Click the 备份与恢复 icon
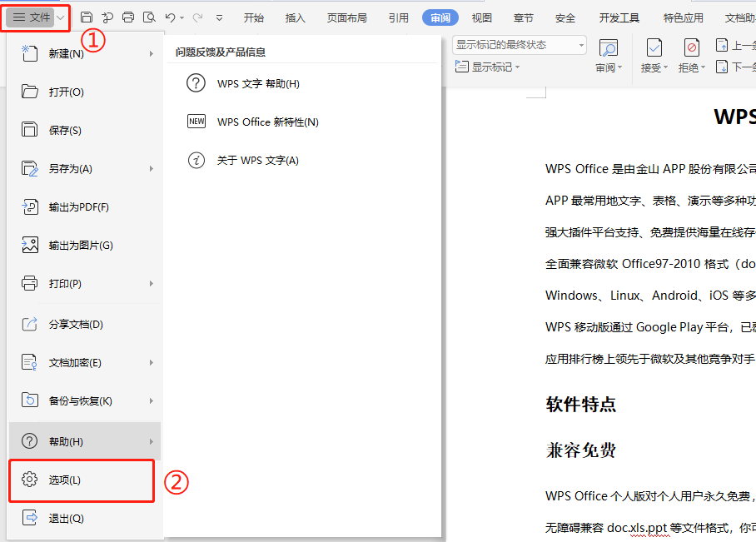Screen dimensions: 756x542 tap(29, 400)
